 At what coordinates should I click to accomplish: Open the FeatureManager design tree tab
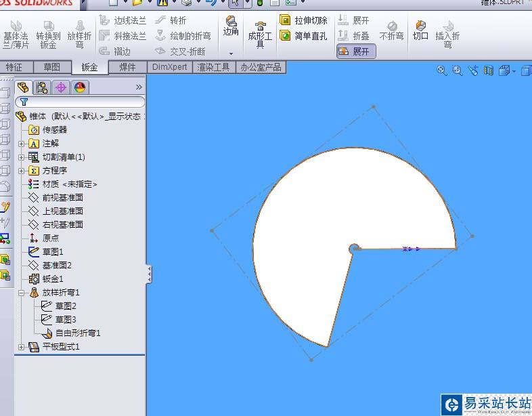coord(24,87)
